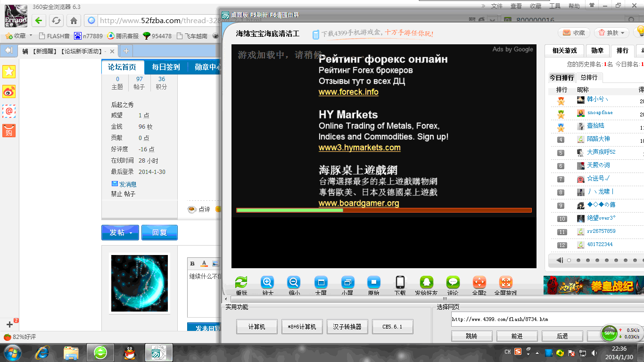Collapse the browser sidebar arrow icon
Viewport: 644px width, 362px height.
pos(8,50)
